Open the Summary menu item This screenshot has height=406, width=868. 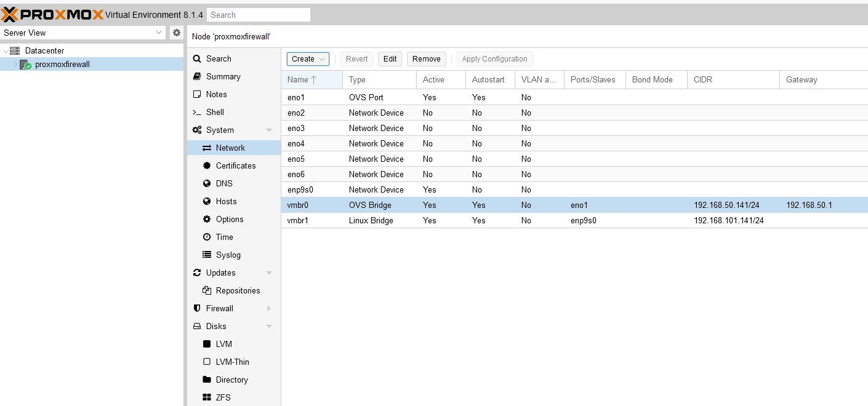point(234,76)
